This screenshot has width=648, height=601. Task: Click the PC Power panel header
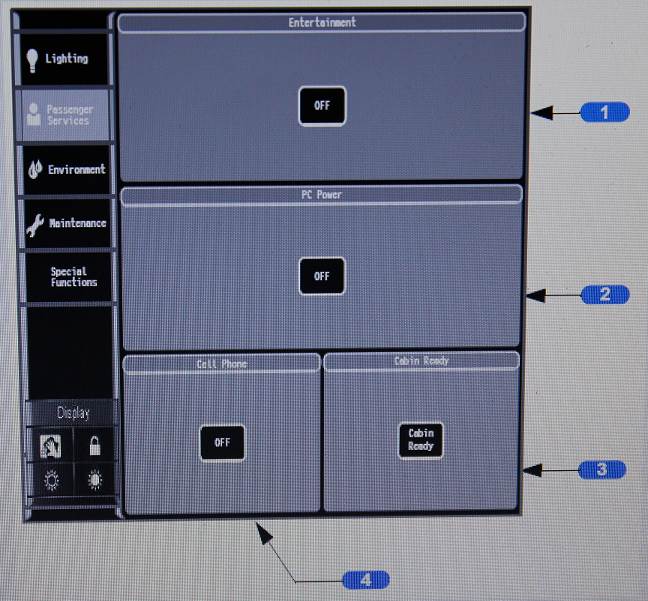[322, 195]
